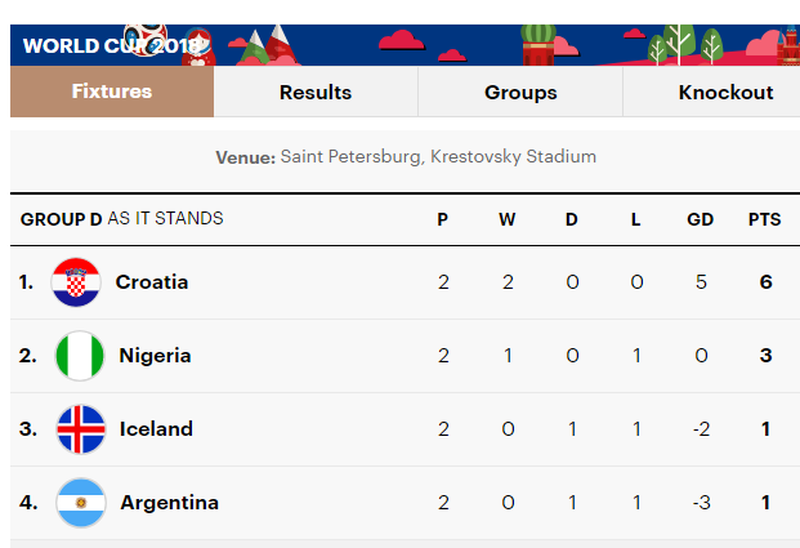800x548 pixels.
Task: Click Argentina's -3 goal difference
Action: point(701,503)
